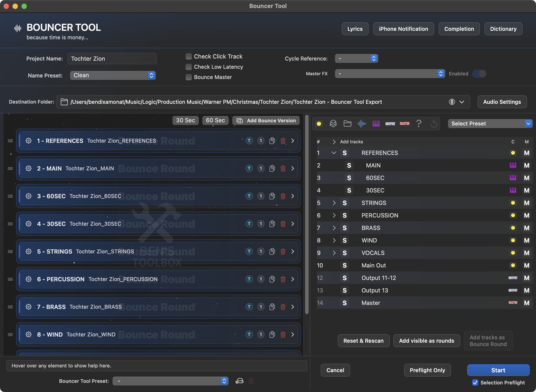
Task: Open settings gear for 1 - REFERENCES round
Action: pos(29,141)
